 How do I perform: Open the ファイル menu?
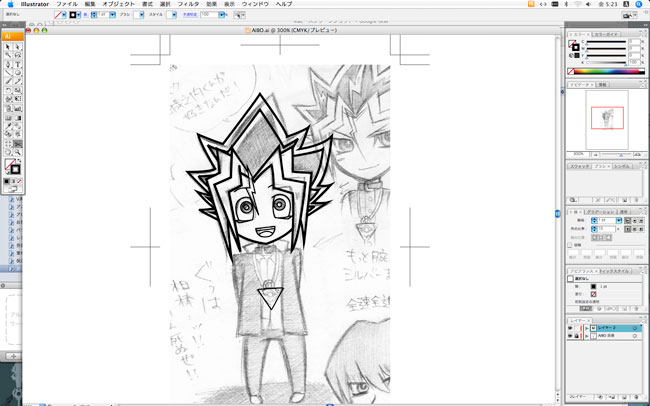(67, 4)
